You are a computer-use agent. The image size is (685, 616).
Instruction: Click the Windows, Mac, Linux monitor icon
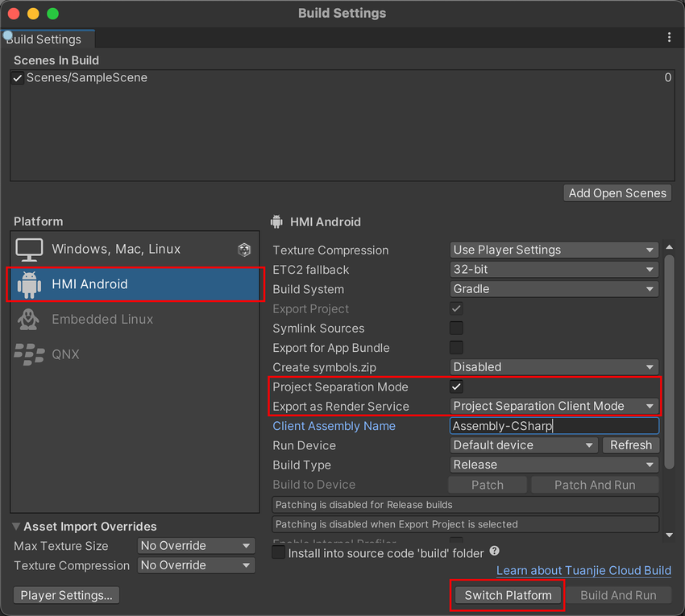(x=30, y=250)
